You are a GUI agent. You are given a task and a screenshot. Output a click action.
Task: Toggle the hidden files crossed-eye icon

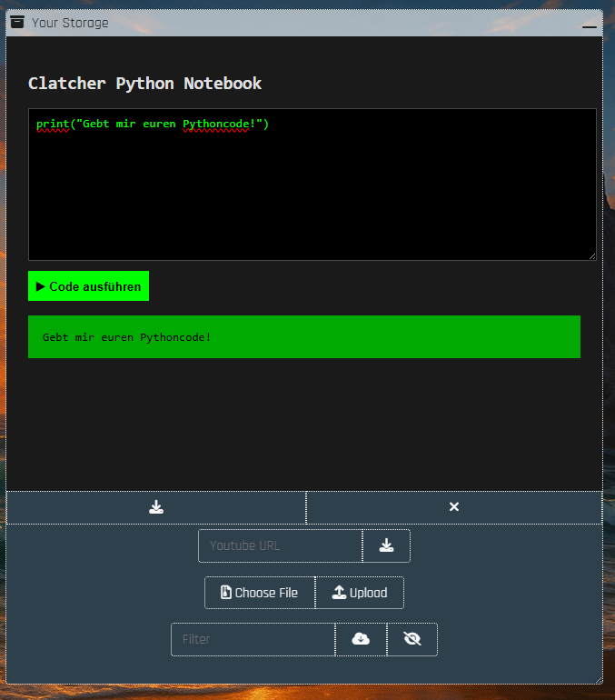[412, 639]
